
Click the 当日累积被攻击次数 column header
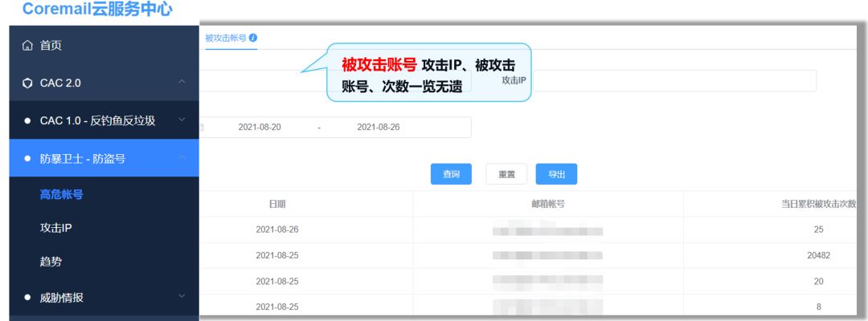tap(818, 204)
